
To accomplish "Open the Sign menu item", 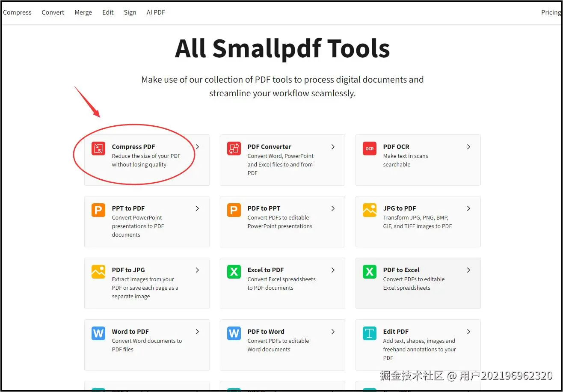I will coord(130,12).
